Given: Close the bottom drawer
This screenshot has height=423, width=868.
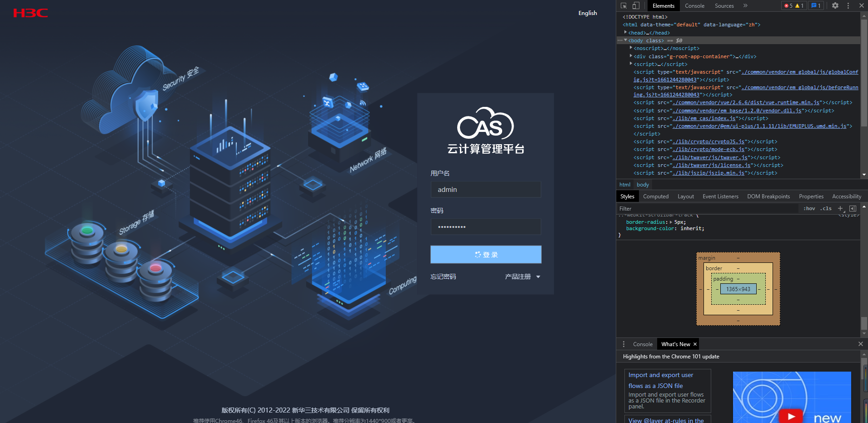Looking at the screenshot, I should [860, 344].
